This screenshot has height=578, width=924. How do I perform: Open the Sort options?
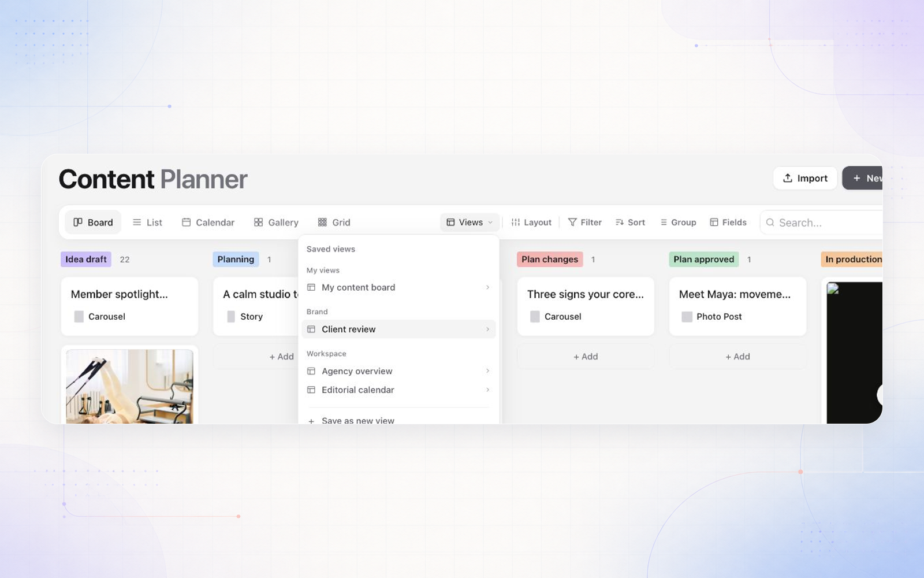[x=630, y=223]
